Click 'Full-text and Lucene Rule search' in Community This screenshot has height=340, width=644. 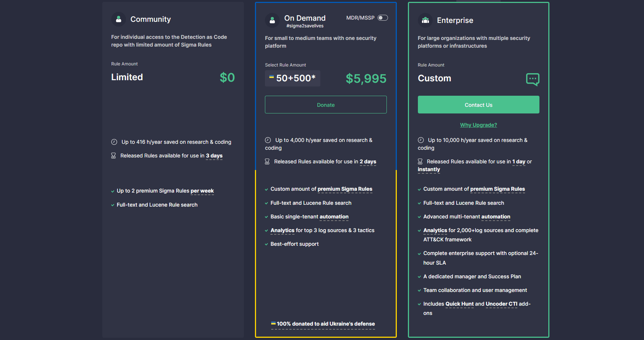(x=157, y=205)
